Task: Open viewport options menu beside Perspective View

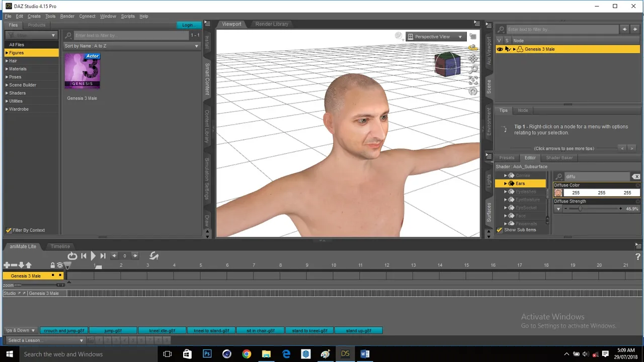Action: point(473,36)
